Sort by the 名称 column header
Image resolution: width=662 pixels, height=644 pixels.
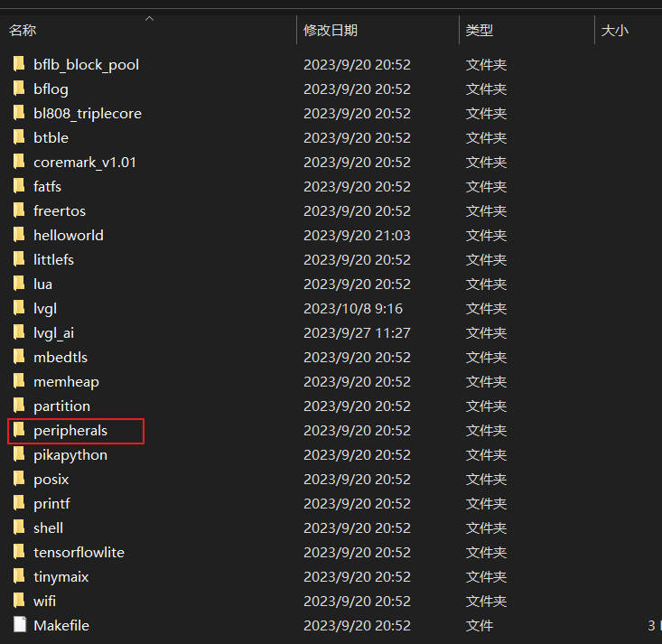tap(23, 30)
